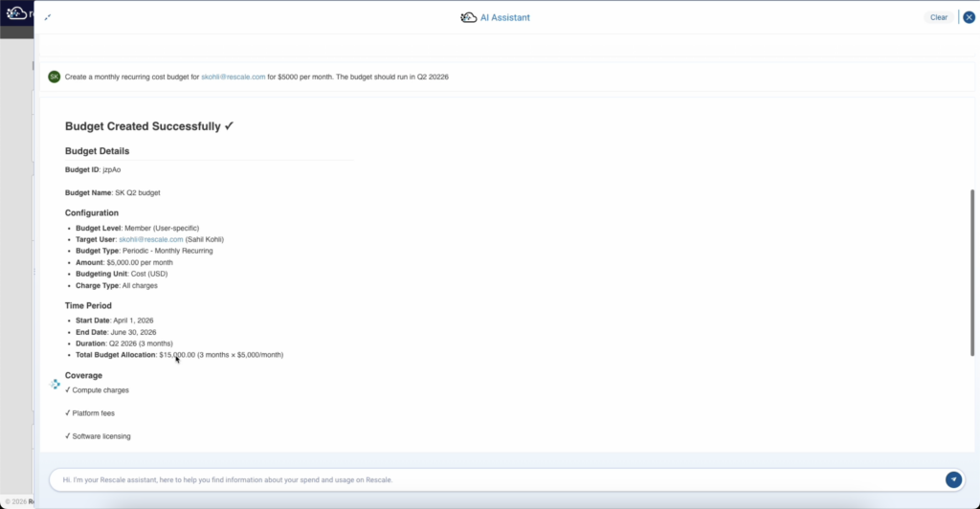The height and width of the screenshot is (509, 980).
Task: Click the chat panel vertical scrollbar
Action: (972, 273)
